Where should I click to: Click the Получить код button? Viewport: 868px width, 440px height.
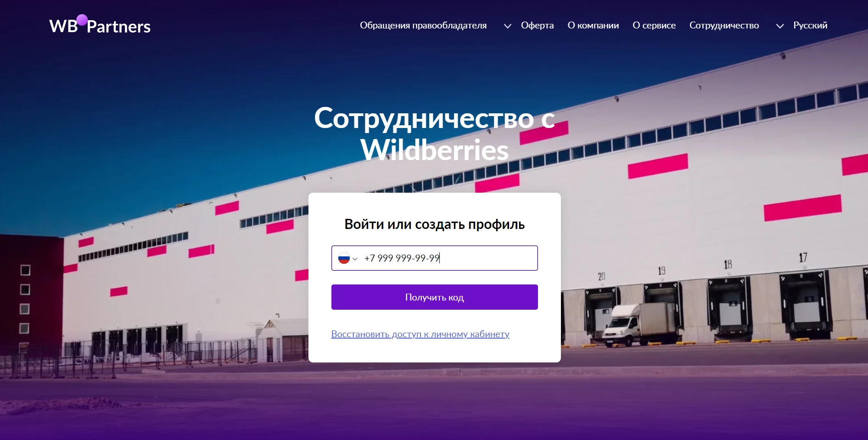(434, 297)
